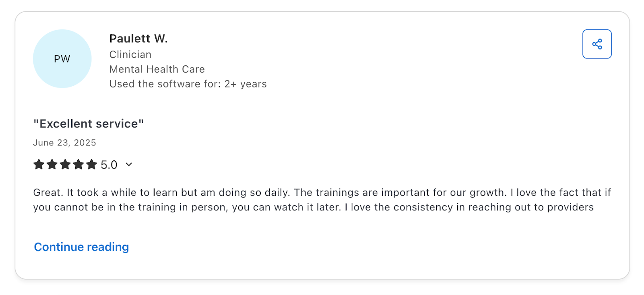Screen dimensions: 644x295
Task: Click the software usage duration text
Action: tap(188, 84)
